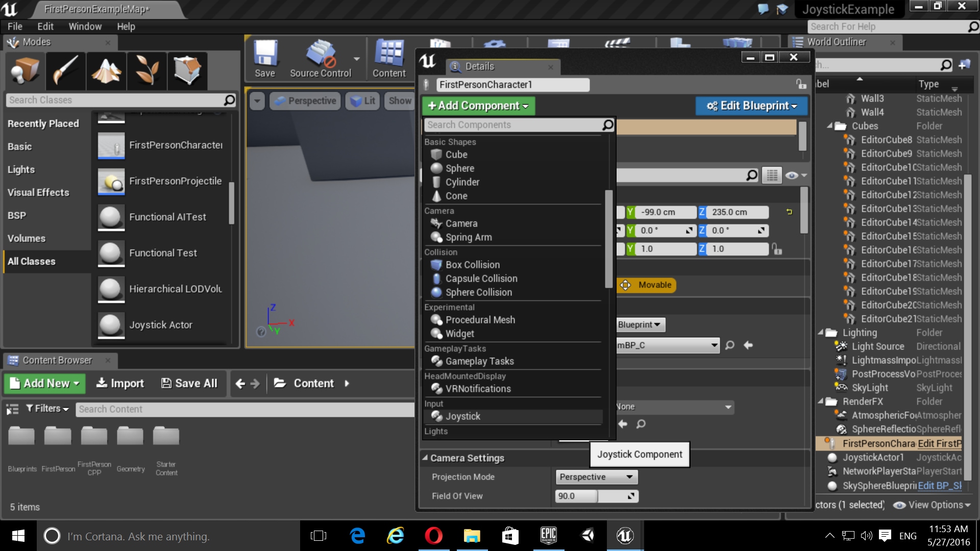Select the Landscape mode icon
The image size is (980, 551).
point(106,71)
